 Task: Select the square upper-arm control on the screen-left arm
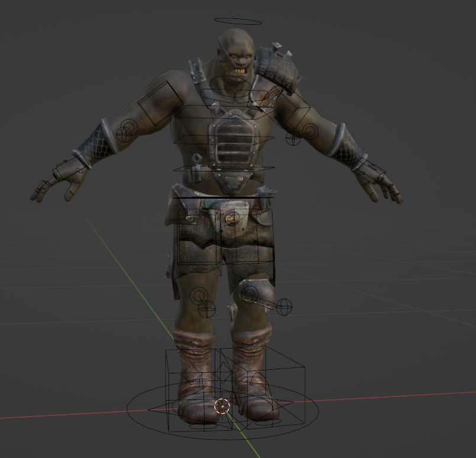click(161, 104)
